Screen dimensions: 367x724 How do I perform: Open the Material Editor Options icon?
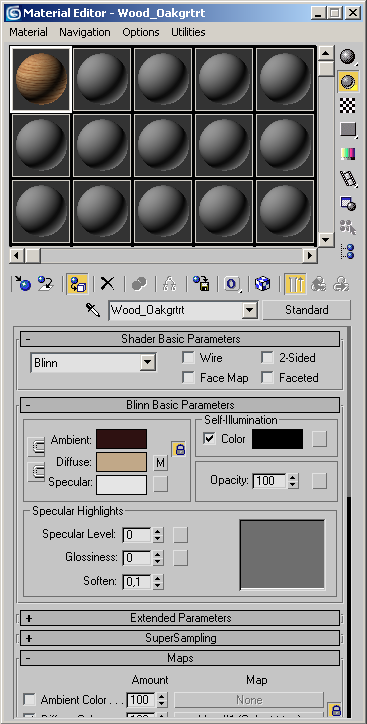(x=349, y=203)
